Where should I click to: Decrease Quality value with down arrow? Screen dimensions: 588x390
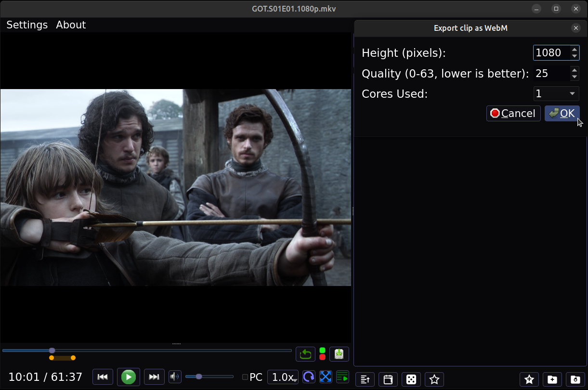(x=574, y=77)
